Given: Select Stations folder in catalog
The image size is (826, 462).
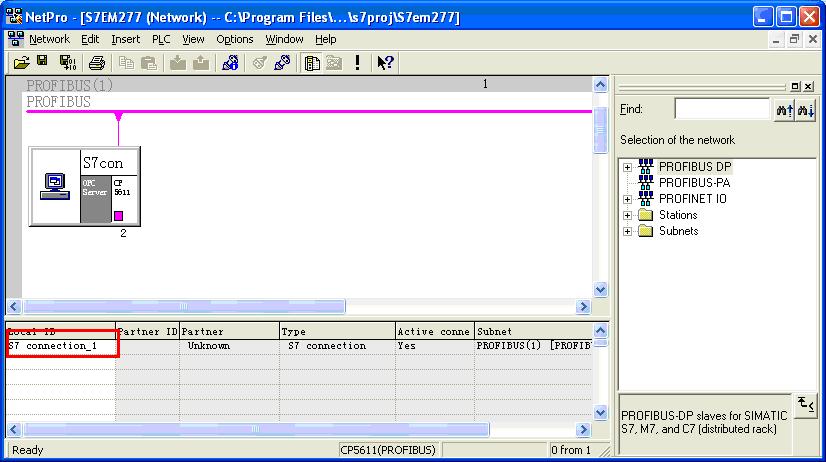Looking at the screenshot, I should tap(678, 215).
